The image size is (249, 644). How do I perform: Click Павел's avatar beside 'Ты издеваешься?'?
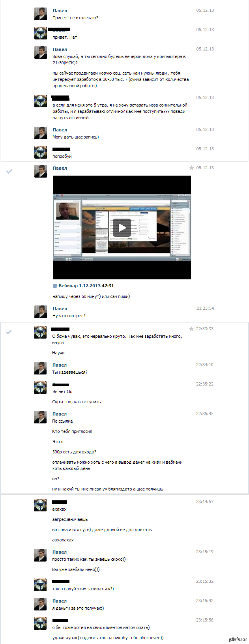pos(41,368)
